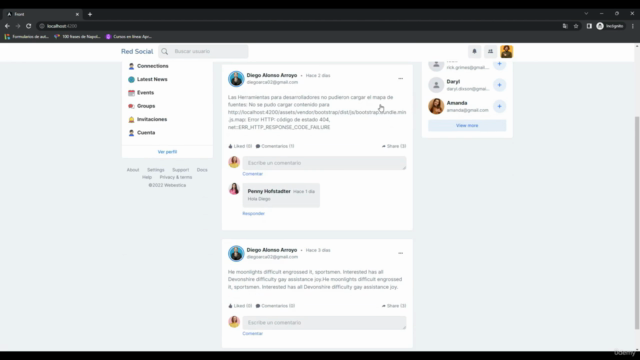Viewport: 640px width, 360px height.
Task: Open Cuenta in the sidebar
Action: (146, 133)
